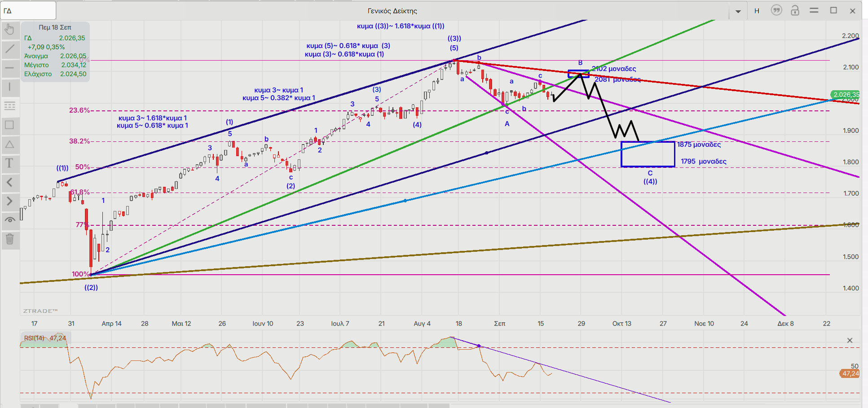
Task: Click the current price tag 2.026,35
Action: (846, 95)
